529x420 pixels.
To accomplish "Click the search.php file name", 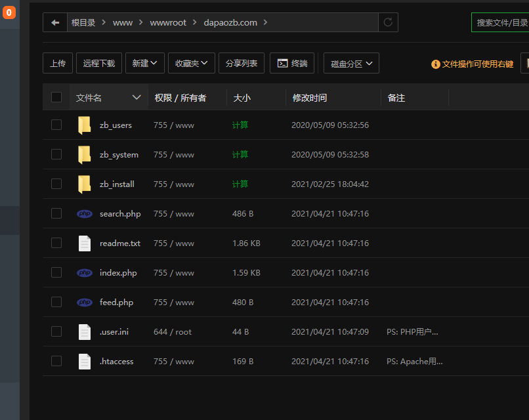I will 120,214.
